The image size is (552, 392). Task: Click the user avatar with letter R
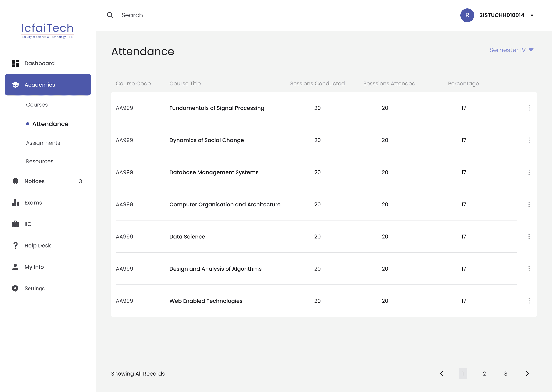pyautogui.click(x=467, y=15)
